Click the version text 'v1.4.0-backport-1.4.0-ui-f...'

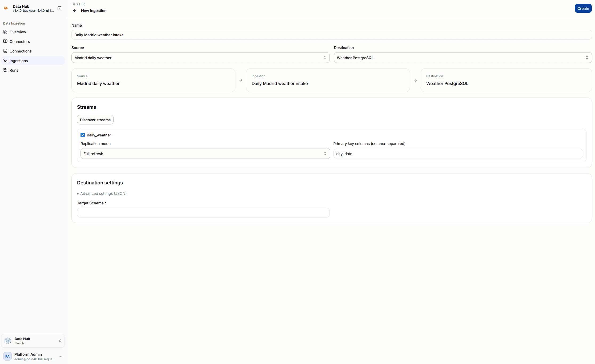click(33, 11)
